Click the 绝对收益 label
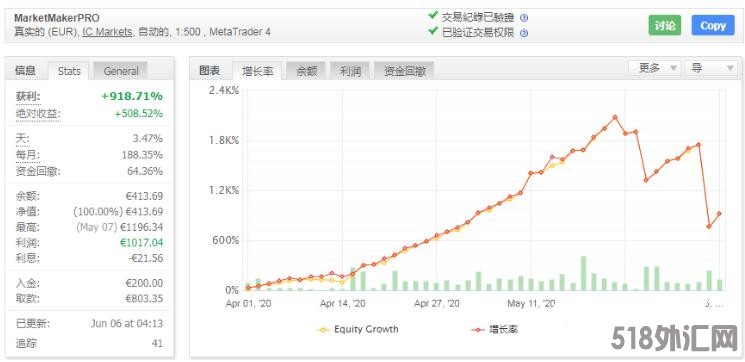Screen dimensions: 745x362 click(x=38, y=114)
